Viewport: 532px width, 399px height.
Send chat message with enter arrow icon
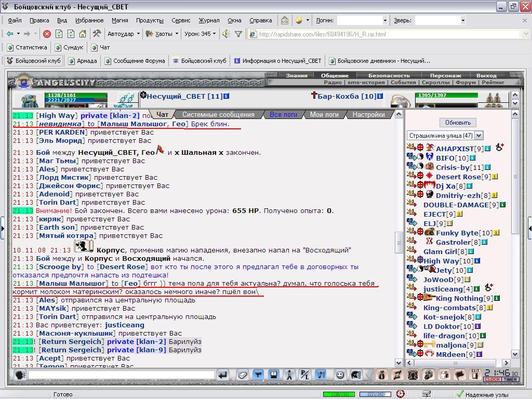(223, 375)
